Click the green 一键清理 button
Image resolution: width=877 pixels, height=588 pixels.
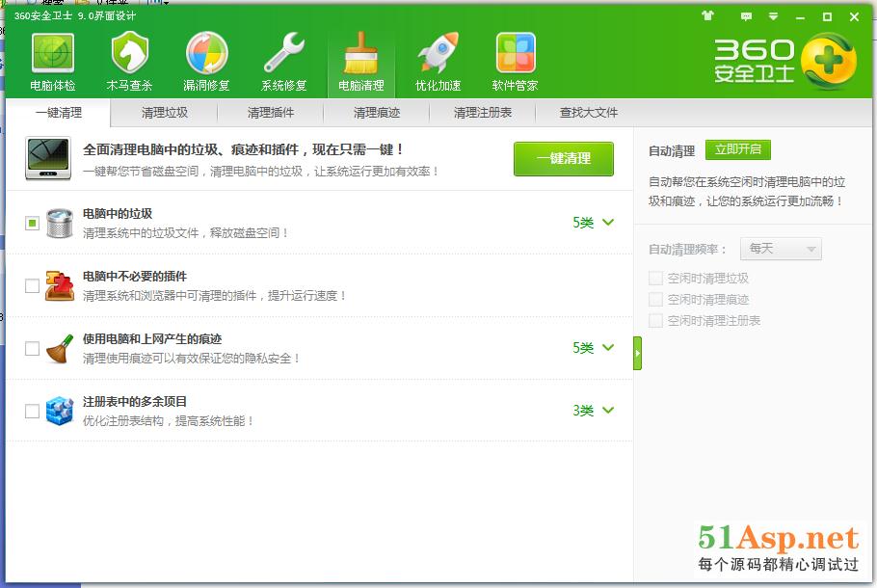(x=563, y=159)
